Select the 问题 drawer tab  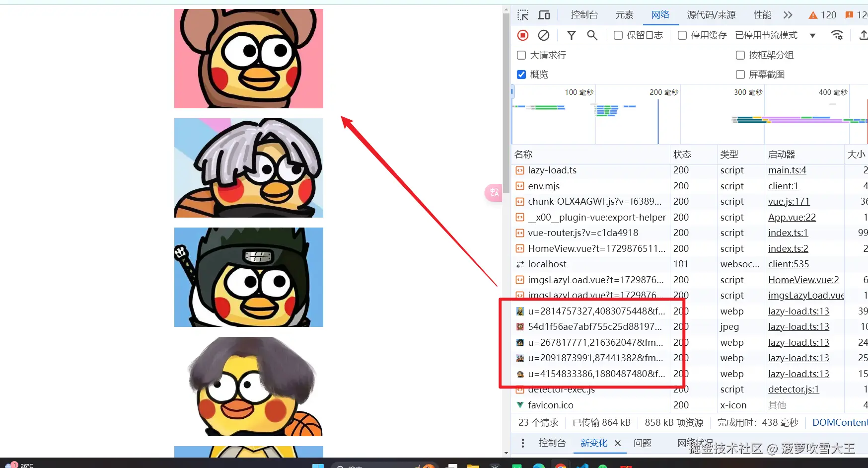(642, 443)
